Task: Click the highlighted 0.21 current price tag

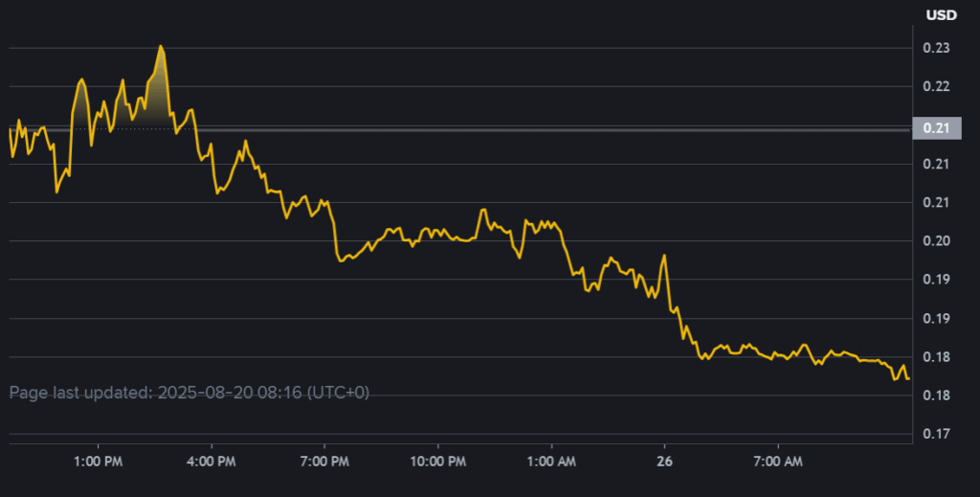Action: click(x=936, y=128)
